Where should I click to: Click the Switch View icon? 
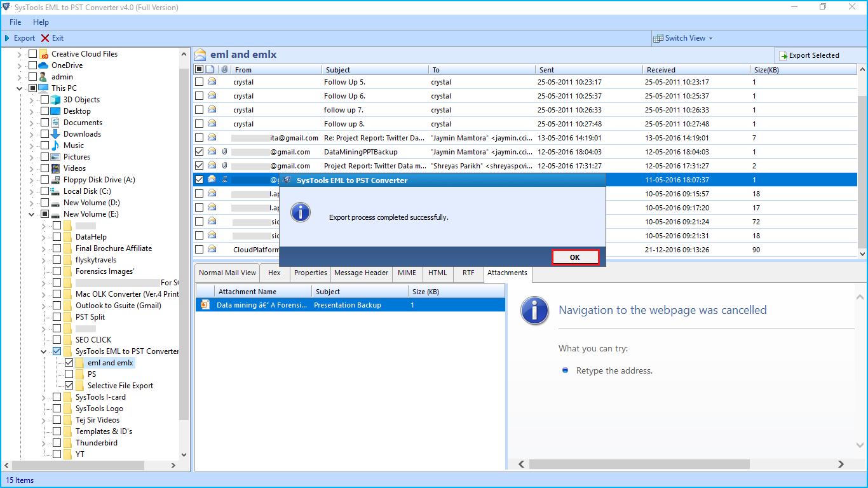point(658,38)
